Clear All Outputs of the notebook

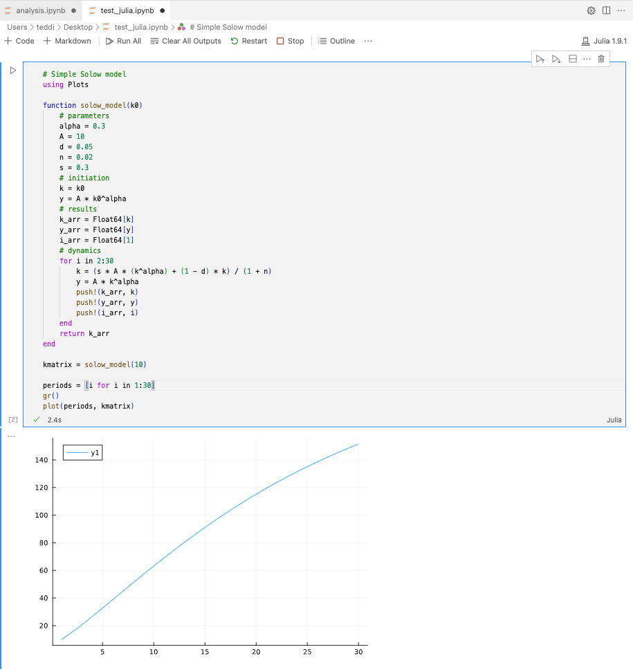185,41
